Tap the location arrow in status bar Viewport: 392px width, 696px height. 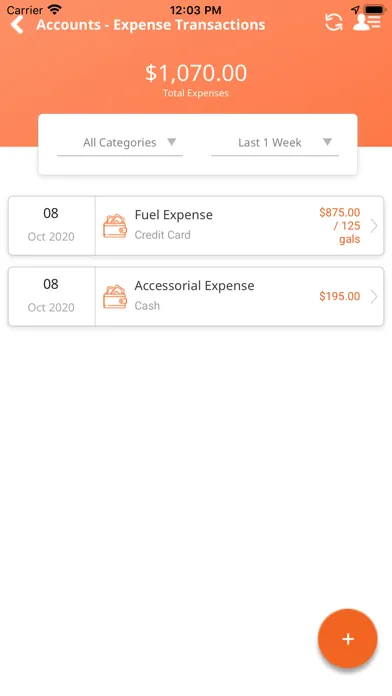coord(355,9)
